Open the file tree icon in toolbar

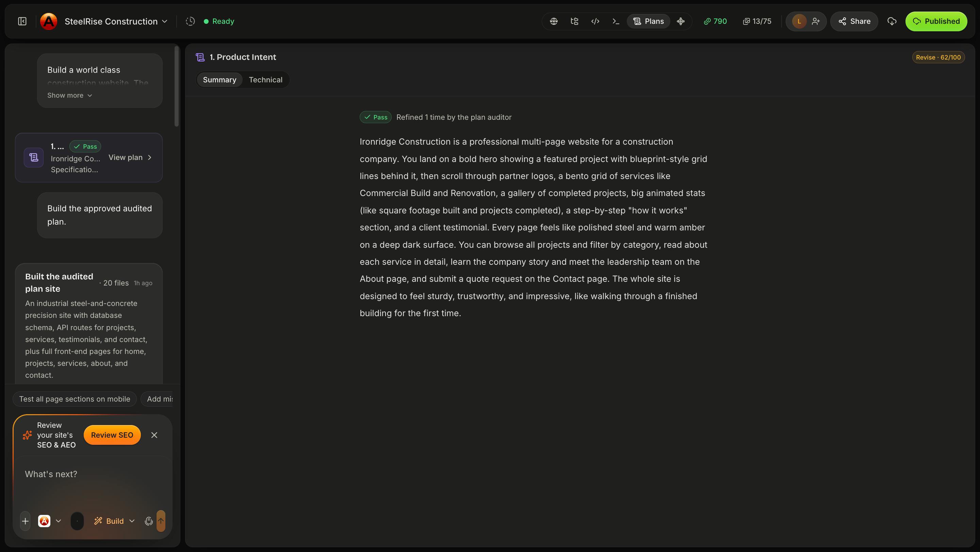point(574,21)
